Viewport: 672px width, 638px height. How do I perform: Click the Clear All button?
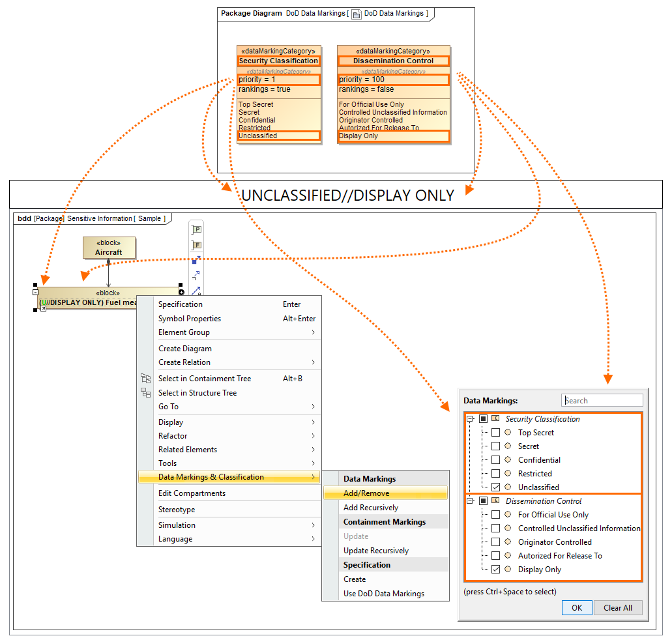tap(617, 607)
